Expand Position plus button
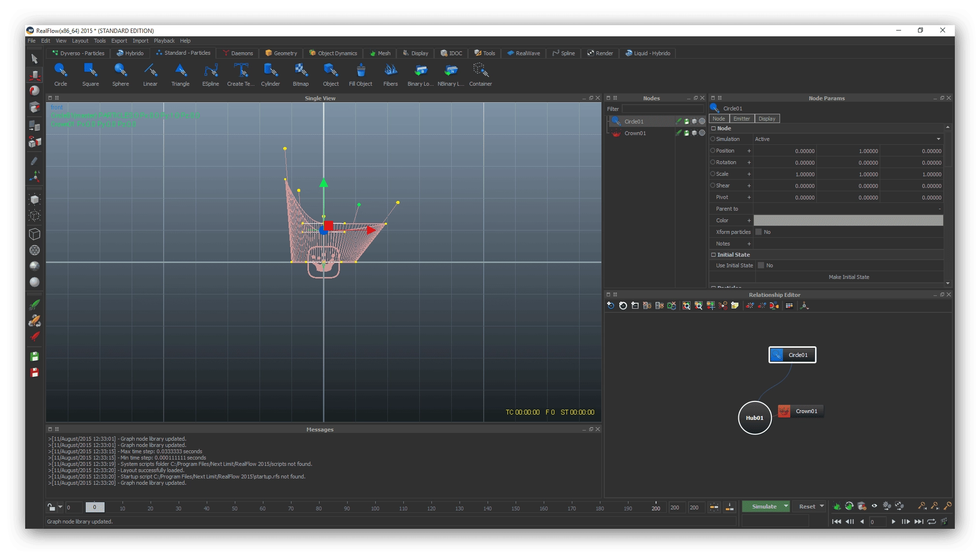 [749, 151]
